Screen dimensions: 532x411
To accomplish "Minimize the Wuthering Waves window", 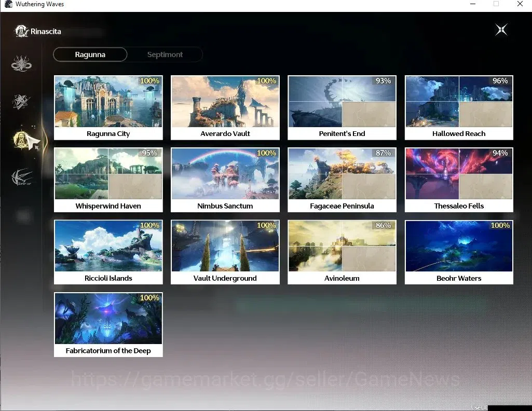I will (473, 4).
